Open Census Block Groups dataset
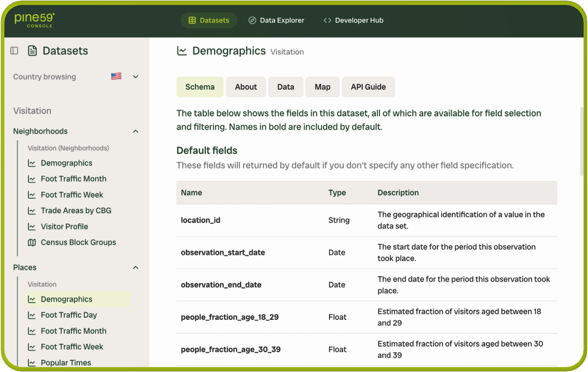Screen dimensions: 588x372 point(78,242)
